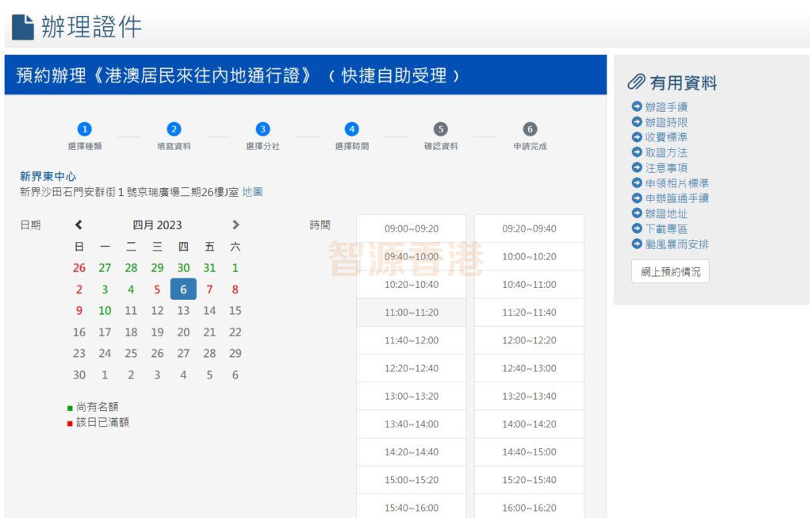Click date 30 in April calendar
Image resolution: width=812 pixels, height=518 pixels.
pos(79,374)
